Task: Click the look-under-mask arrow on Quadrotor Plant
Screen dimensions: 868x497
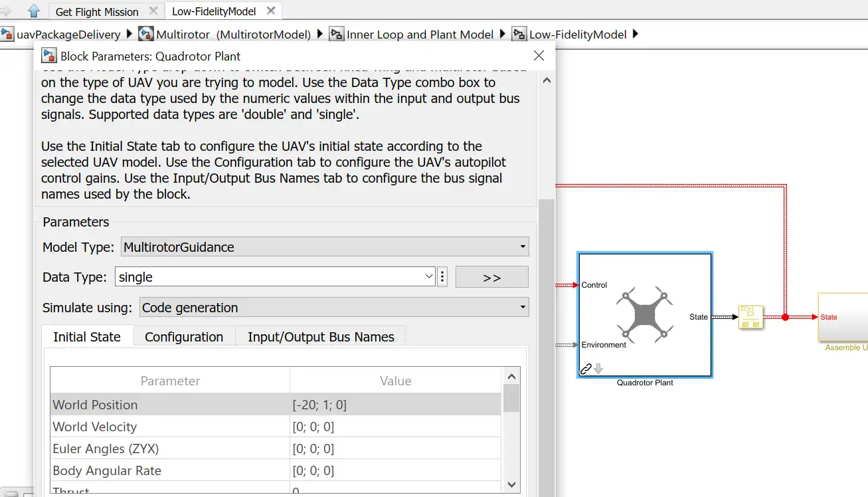Action: [x=598, y=369]
